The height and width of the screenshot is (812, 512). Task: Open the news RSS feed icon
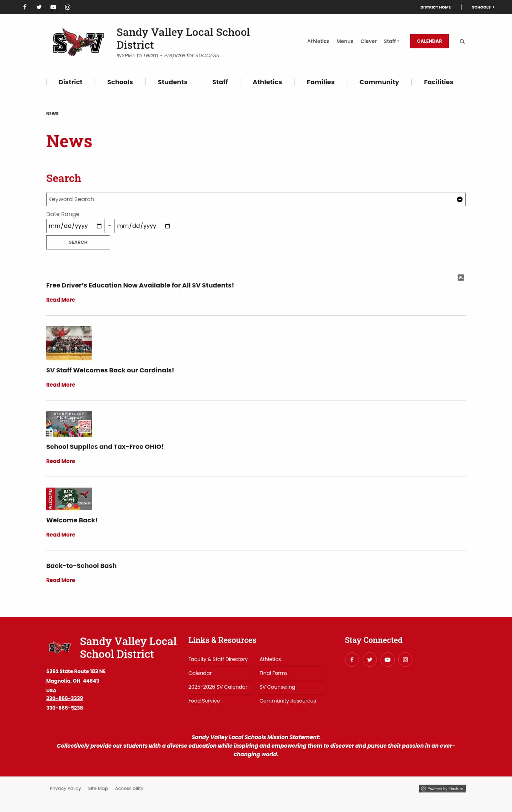coord(461,278)
